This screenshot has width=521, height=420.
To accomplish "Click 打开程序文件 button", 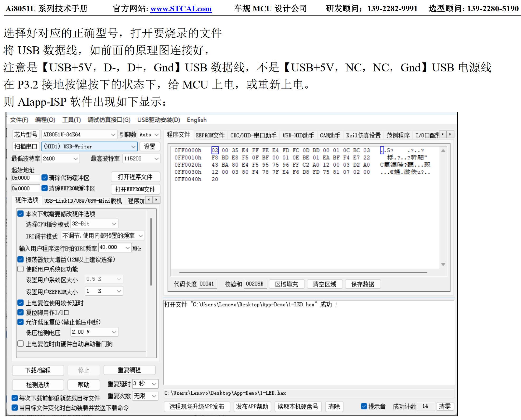I will coord(135,177).
